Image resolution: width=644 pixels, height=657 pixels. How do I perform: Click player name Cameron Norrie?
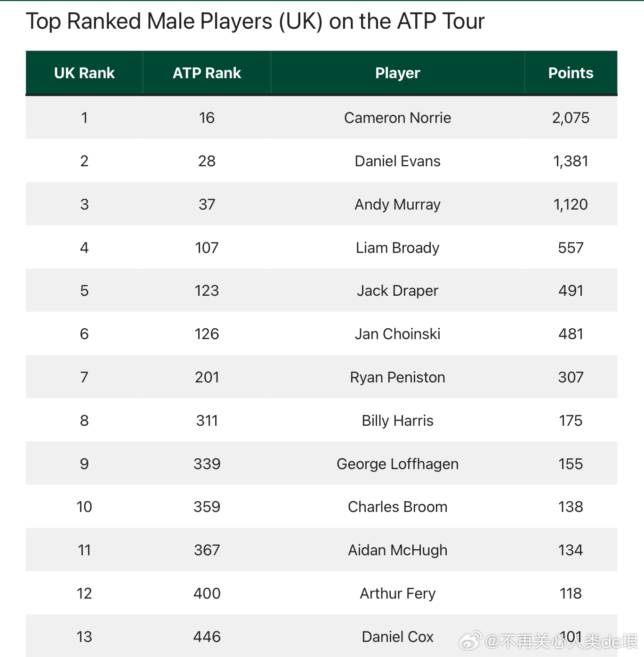tap(397, 118)
